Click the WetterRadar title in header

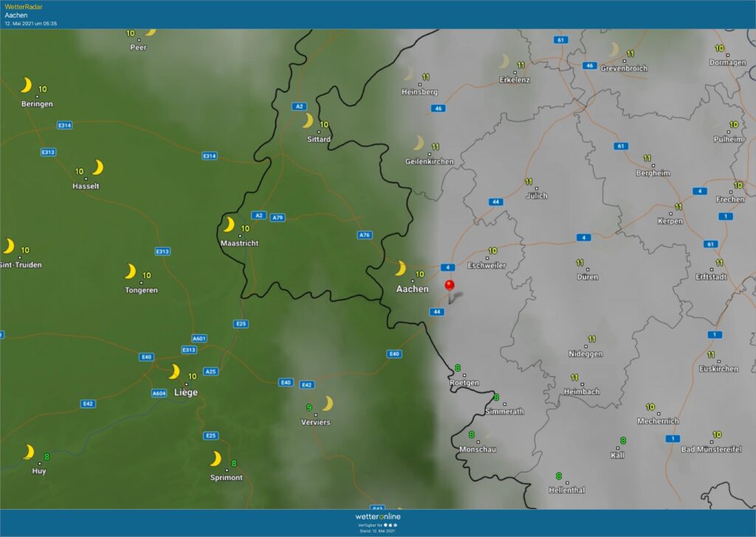(24, 7)
